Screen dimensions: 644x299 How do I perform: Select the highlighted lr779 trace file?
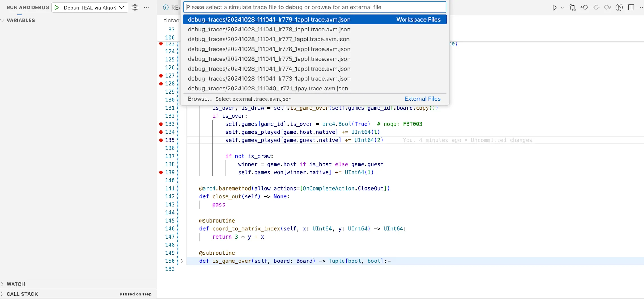tap(269, 19)
